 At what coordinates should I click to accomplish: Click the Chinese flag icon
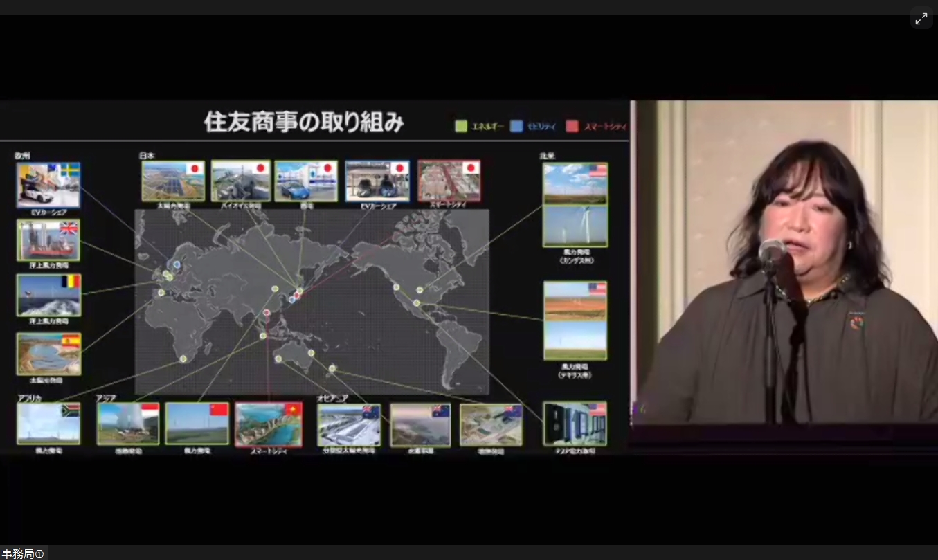coord(218,410)
